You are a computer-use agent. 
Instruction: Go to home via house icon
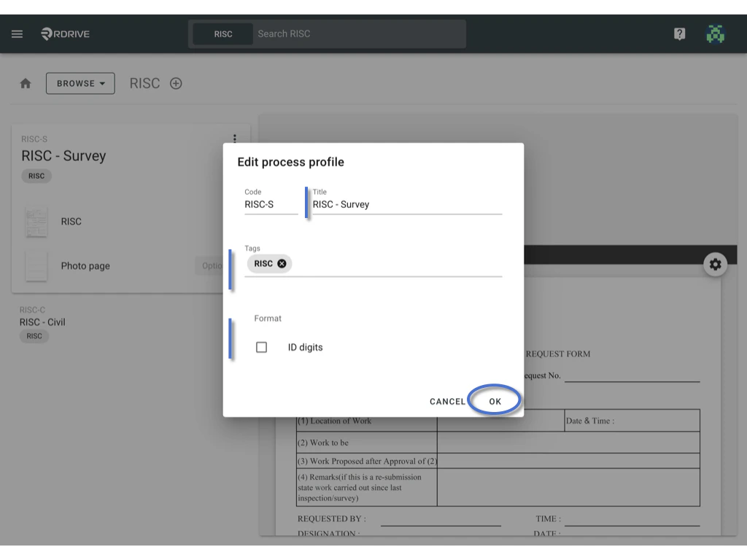pyautogui.click(x=26, y=83)
